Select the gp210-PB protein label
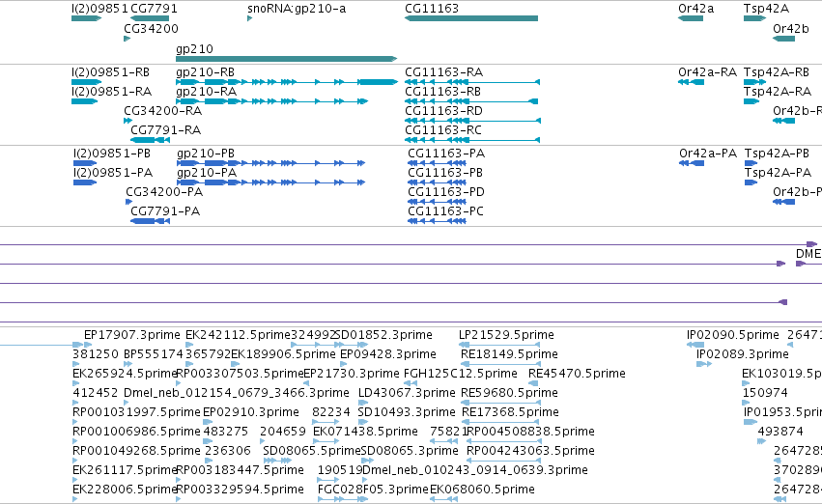The height and width of the screenshot is (504, 822). click(206, 154)
